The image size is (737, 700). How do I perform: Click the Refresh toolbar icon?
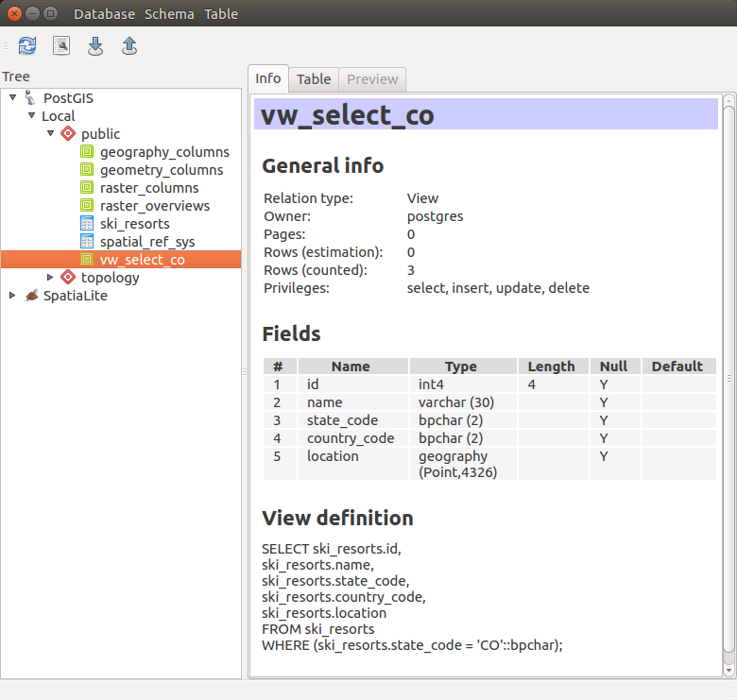pos(27,45)
